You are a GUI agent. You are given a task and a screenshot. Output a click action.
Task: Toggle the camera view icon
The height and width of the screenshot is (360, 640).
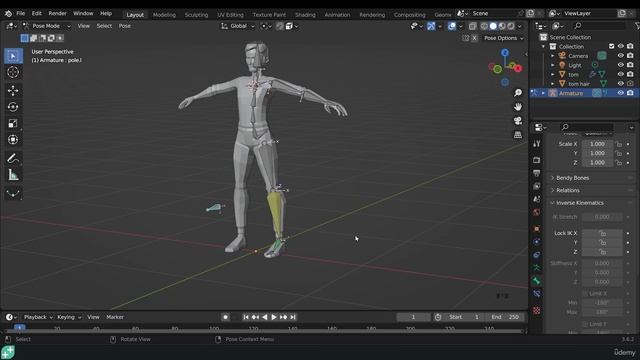point(518,121)
